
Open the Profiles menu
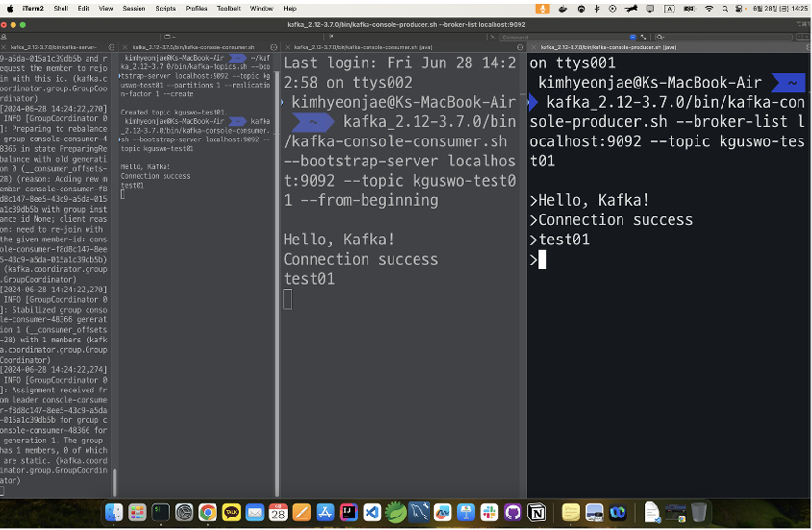pyautogui.click(x=195, y=8)
